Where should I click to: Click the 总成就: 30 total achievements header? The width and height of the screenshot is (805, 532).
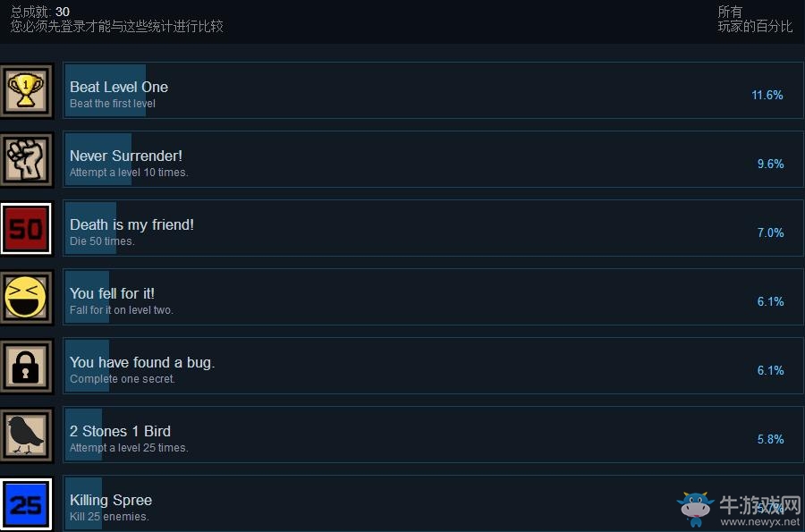click(40, 12)
